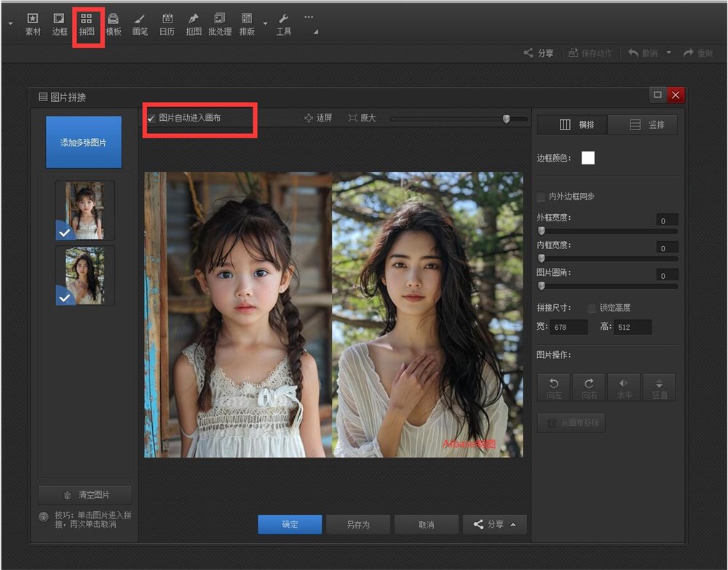Click 取消 cancel button
728x570 pixels.
[x=426, y=525]
